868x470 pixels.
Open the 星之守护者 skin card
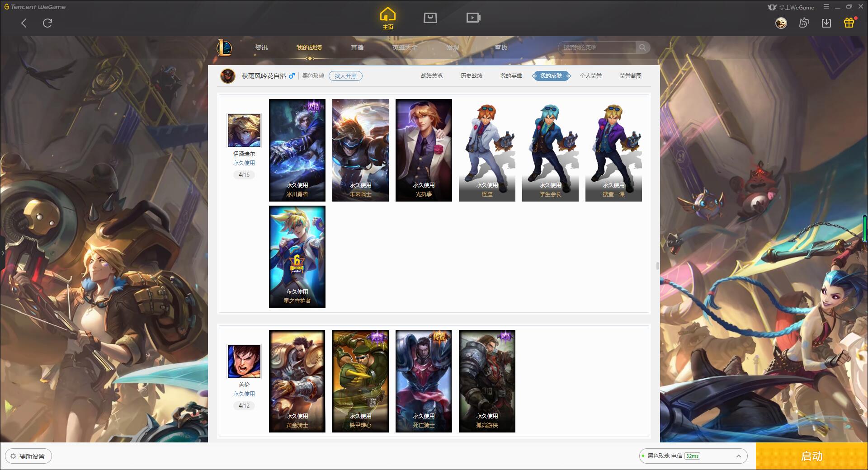pos(297,257)
